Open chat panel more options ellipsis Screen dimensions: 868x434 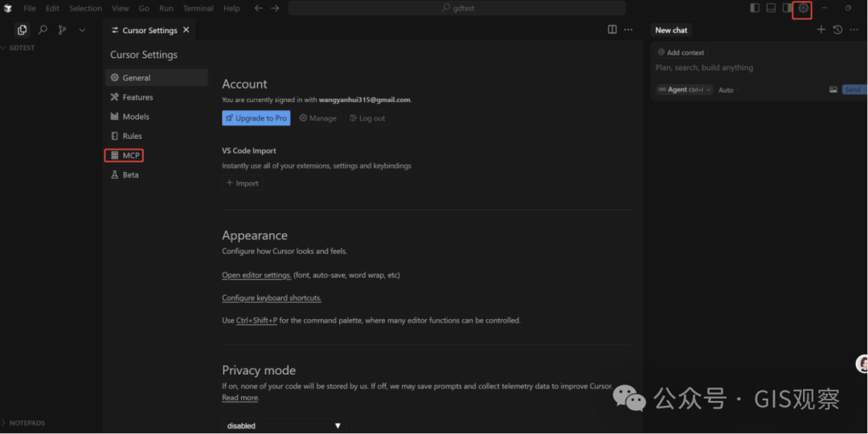click(854, 30)
